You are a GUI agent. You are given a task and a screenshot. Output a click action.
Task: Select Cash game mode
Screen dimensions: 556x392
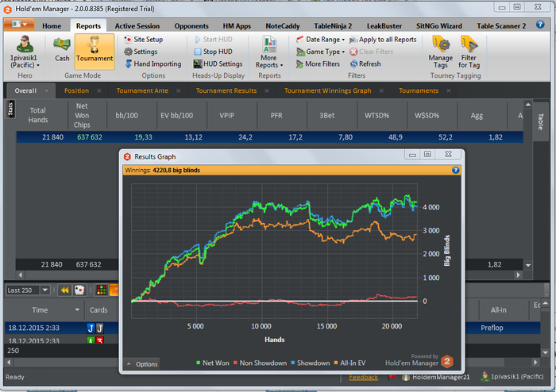(62, 49)
